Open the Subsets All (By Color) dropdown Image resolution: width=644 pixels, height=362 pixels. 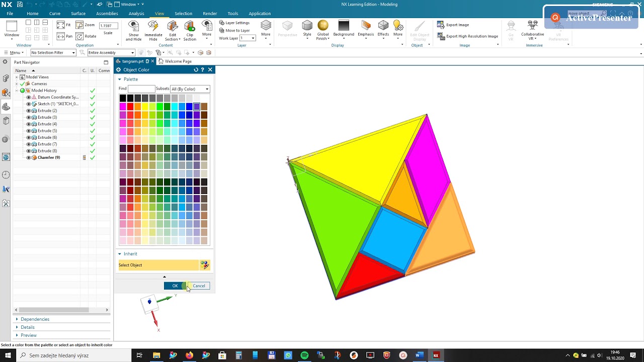[x=190, y=89]
